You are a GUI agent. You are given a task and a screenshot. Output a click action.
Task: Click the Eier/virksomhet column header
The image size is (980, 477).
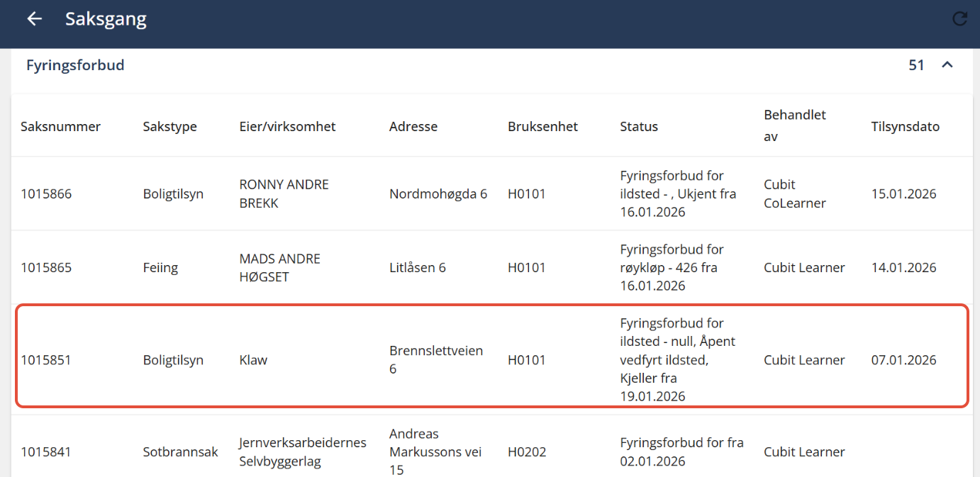pos(287,127)
